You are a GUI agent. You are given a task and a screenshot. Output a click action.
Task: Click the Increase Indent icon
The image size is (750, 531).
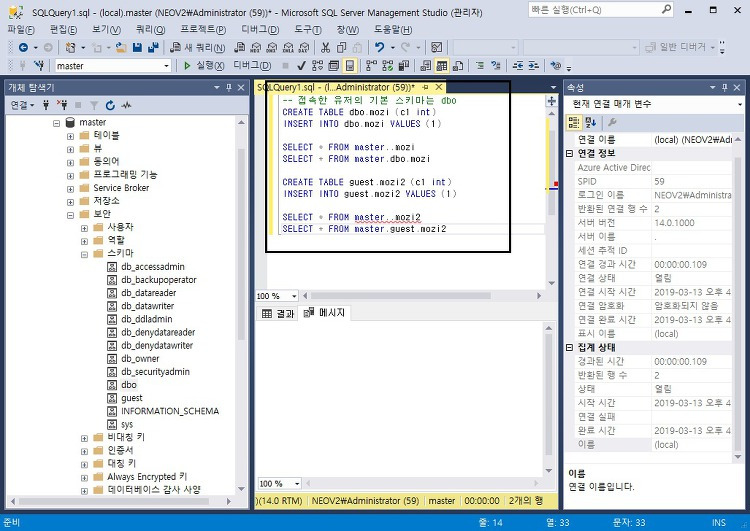tap(534, 65)
